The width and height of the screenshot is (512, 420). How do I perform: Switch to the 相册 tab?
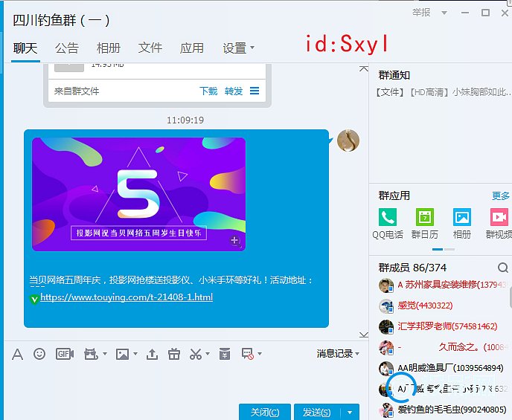coord(109,48)
